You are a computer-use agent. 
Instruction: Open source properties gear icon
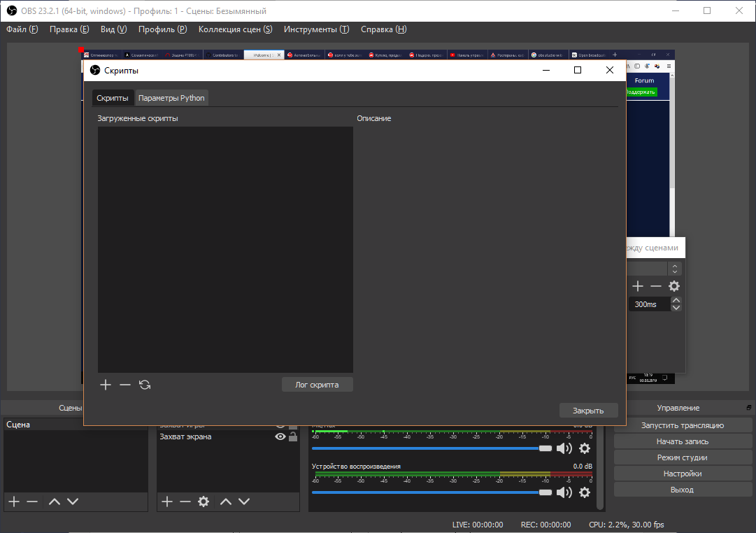click(204, 502)
